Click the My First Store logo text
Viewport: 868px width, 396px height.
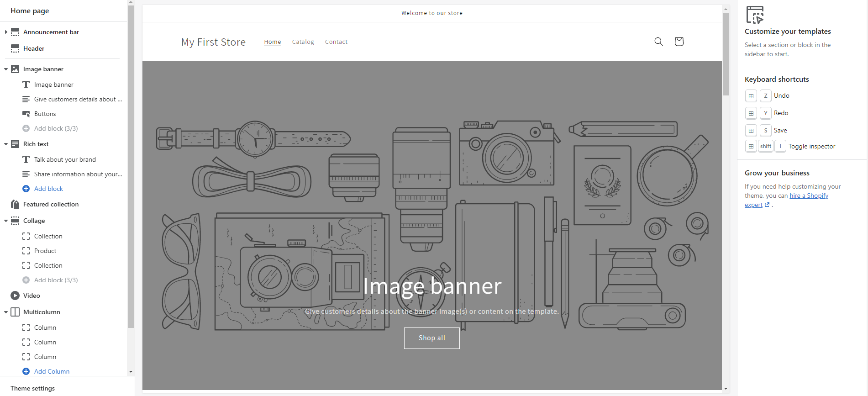click(213, 42)
